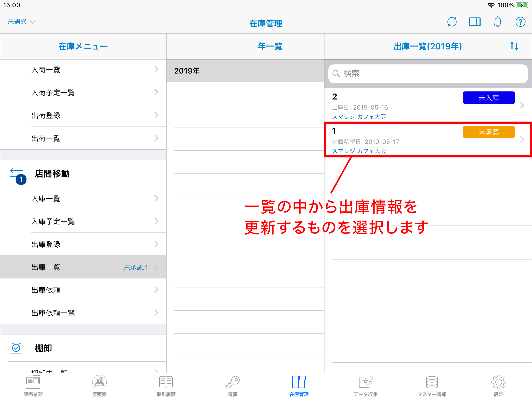This screenshot has height=399, width=532.
Task: Toggle the split panel layout icon
Action: [475, 22]
